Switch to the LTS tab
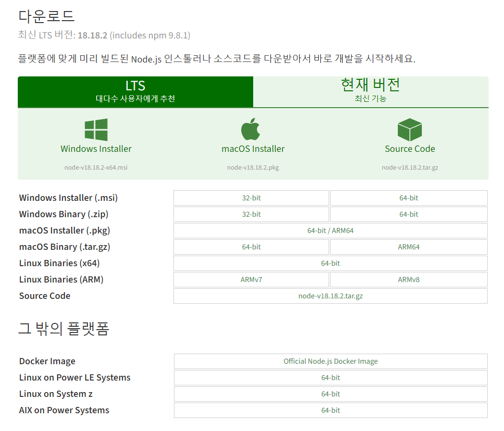The height and width of the screenshot is (431, 504). click(135, 92)
